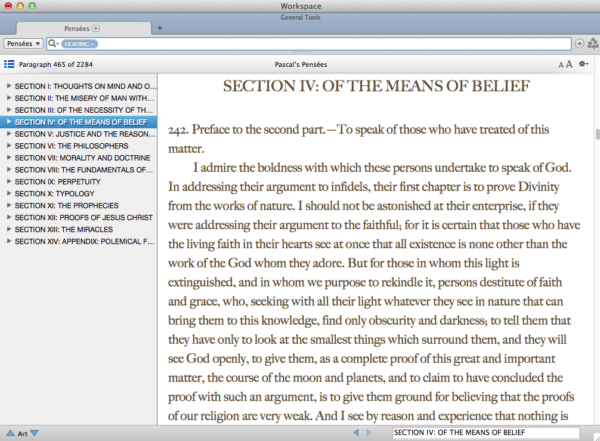Decrease text size with small A
The height and width of the screenshot is (441, 600).
coord(561,65)
